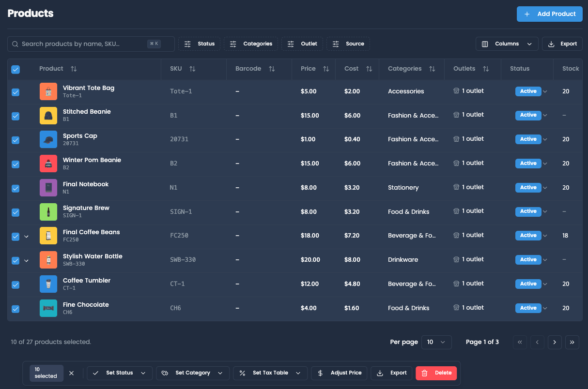Click the Signature Brew bottle icon

[x=48, y=211]
